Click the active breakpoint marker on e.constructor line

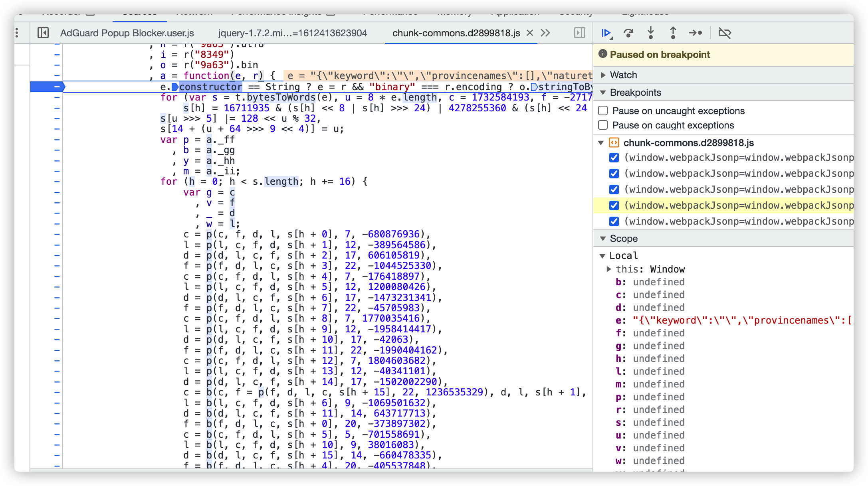[x=48, y=87]
